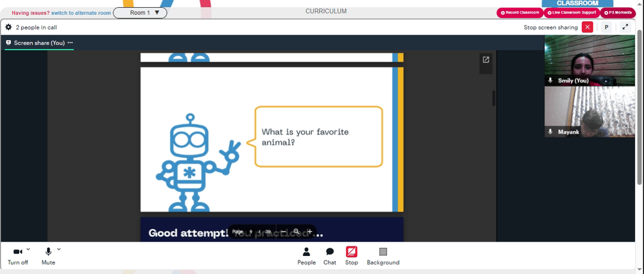The height and width of the screenshot is (274, 644).
Task: Click the PS Moments button
Action: pyautogui.click(x=618, y=13)
